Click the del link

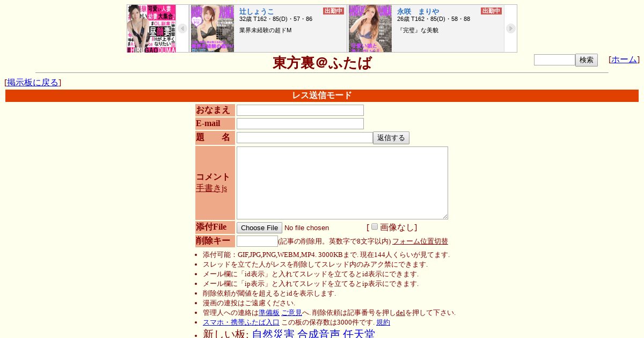pos(400,313)
